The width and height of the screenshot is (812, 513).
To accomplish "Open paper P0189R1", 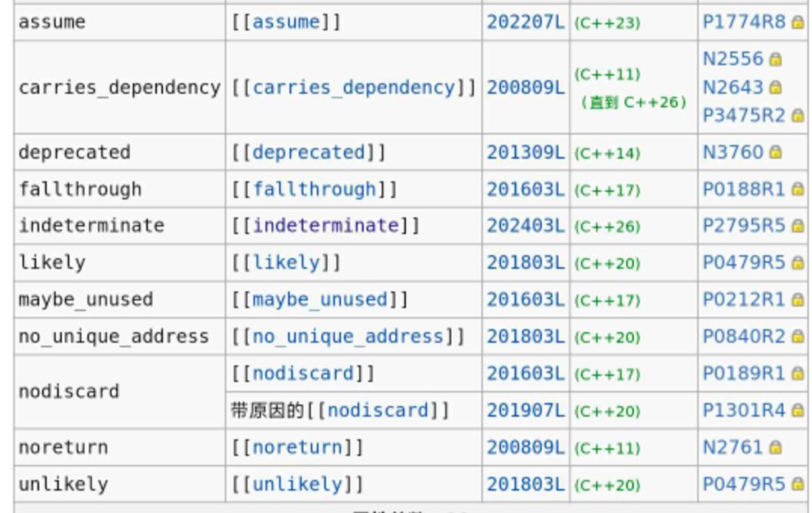I will point(744,373).
